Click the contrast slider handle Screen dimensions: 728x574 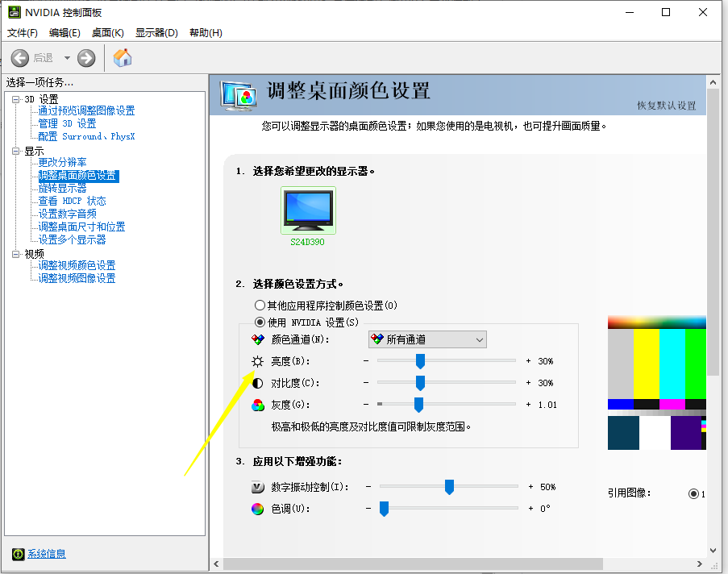(x=420, y=383)
